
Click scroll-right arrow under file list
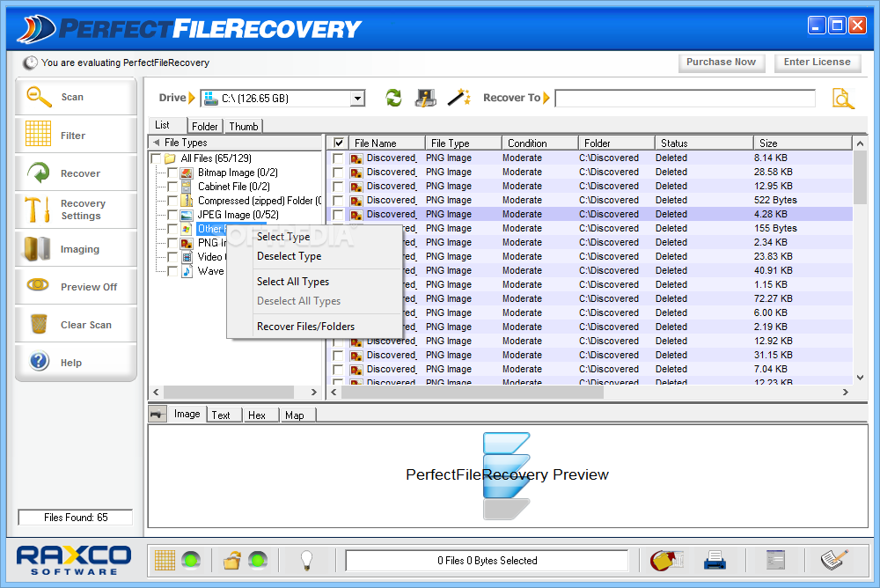(845, 392)
